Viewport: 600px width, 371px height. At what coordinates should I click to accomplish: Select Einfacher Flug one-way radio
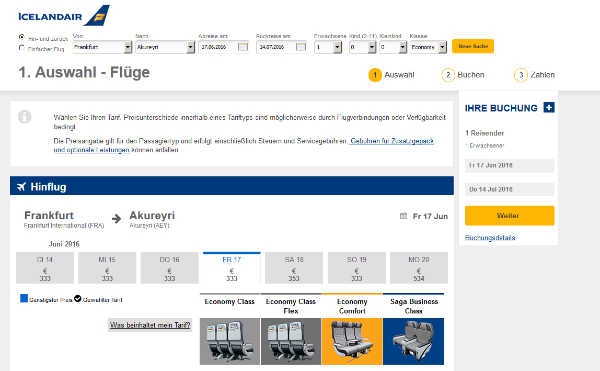[22, 48]
